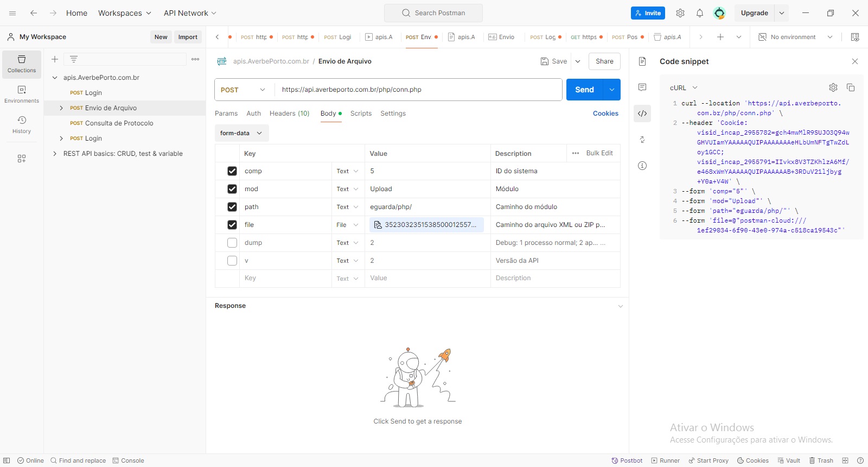Copy the code snippet to clipboard
This screenshot has height=467, width=868.
[x=851, y=87]
